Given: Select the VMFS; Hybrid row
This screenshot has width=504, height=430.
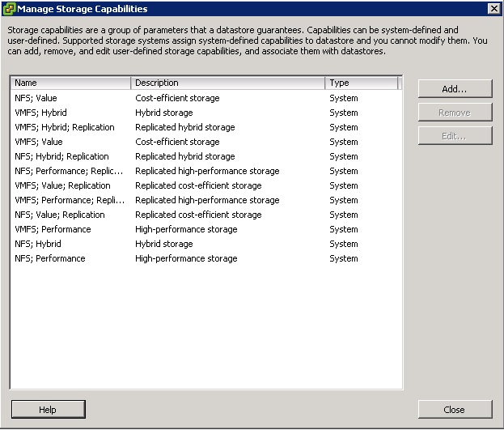Looking at the screenshot, I should click(40, 113).
